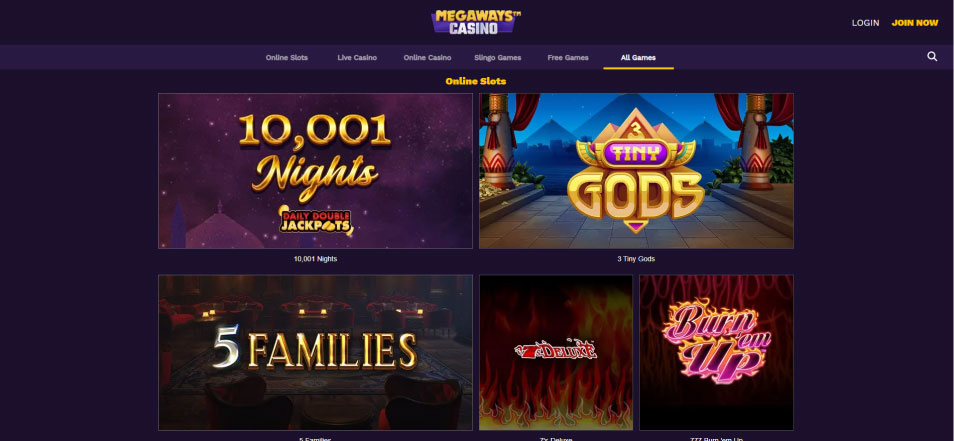Click the JOIN NOW button

point(914,23)
